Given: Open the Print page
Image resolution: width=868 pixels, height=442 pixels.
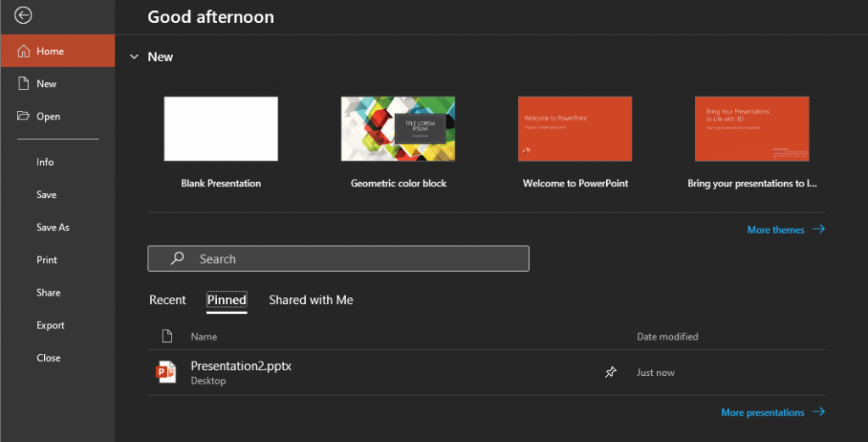Looking at the screenshot, I should click(47, 260).
